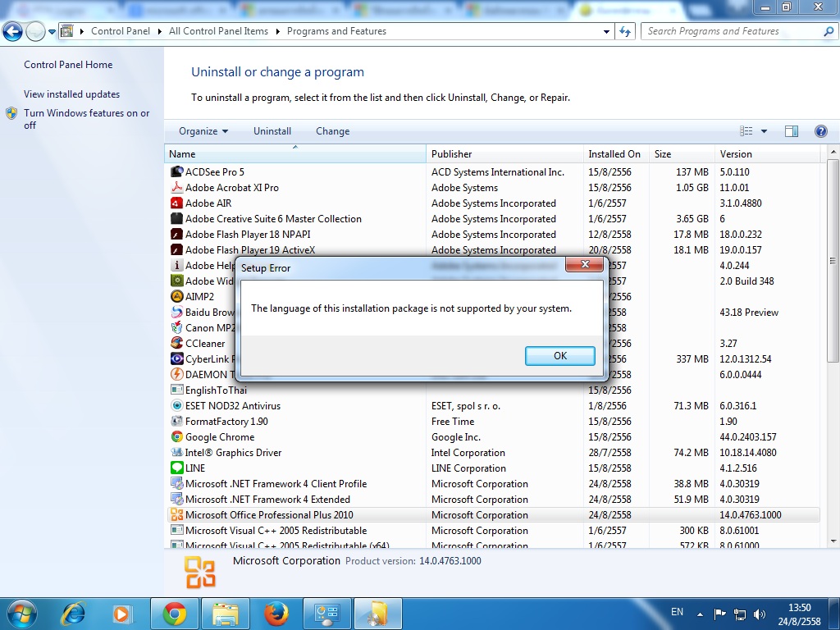Image resolution: width=840 pixels, height=630 pixels.
Task: Select ACDSee Pro 5 icon
Action: click(177, 172)
